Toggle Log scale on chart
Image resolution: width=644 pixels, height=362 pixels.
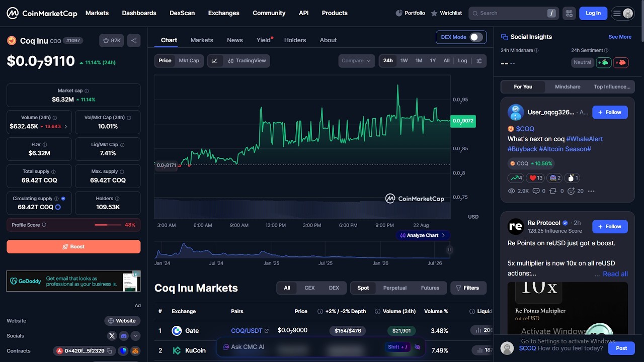pyautogui.click(x=462, y=61)
